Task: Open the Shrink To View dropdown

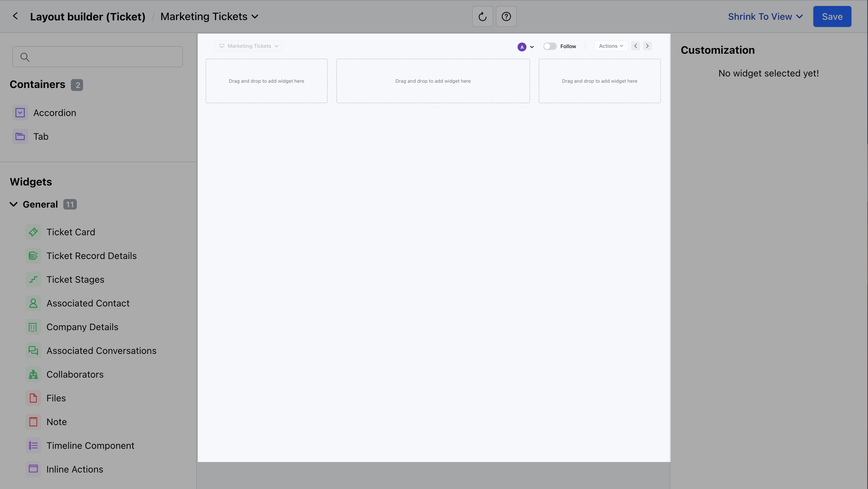Action: click(x=765, y=16)
